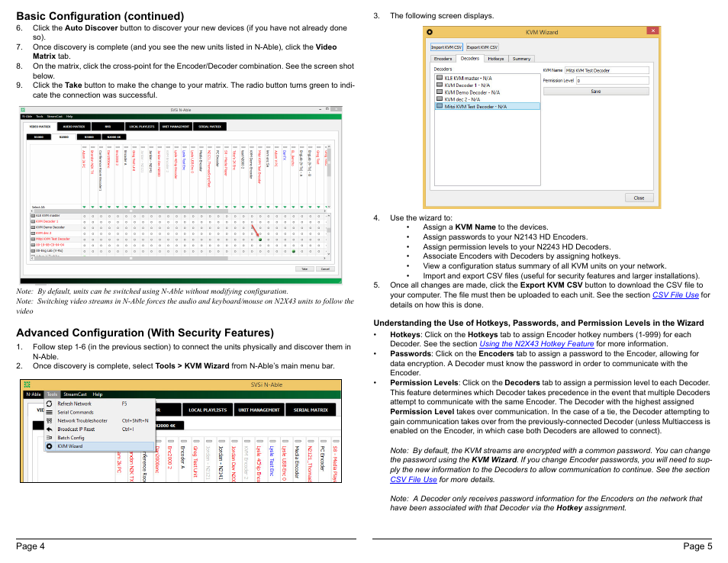Viewport: 728px width, 563px height.
Task: Open the AUDIO MATRIX tab in Video Matrix screenshot
Action: 74,126
